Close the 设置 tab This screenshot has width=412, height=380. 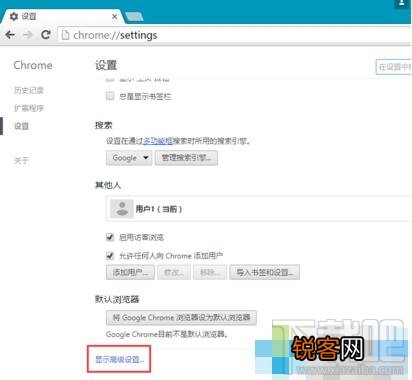pos(114,16)
